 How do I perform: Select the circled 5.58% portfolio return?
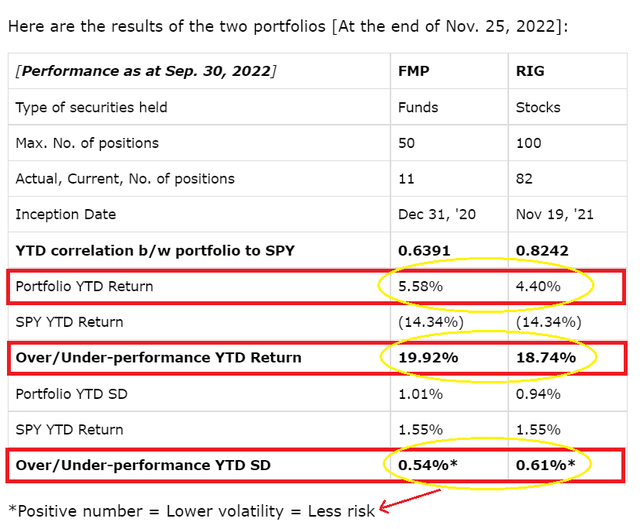pos(419,286)
